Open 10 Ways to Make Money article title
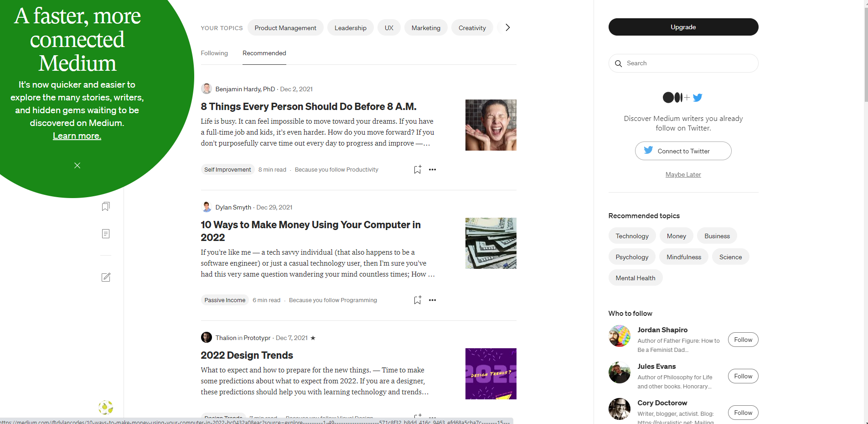The width and height of the screenshot is (868, 424). pos(311,231)
